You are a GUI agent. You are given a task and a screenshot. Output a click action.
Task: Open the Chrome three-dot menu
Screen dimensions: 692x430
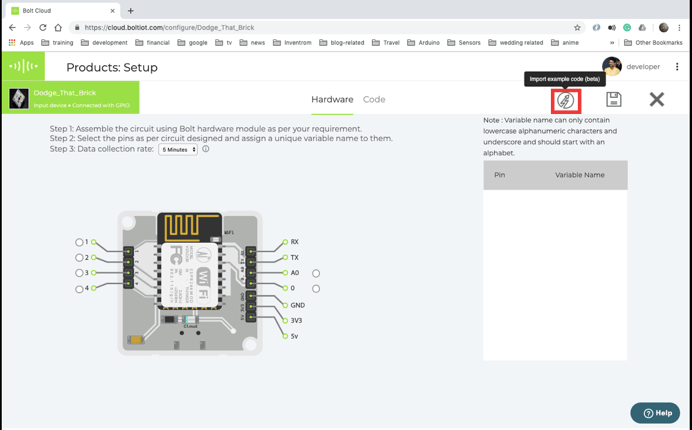[679, 27]
